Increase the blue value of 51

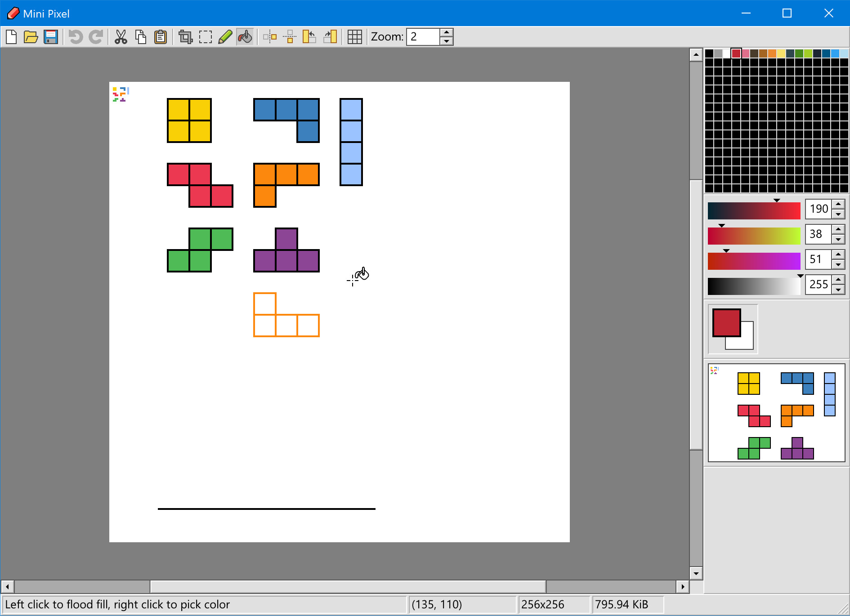click(838, 255)
